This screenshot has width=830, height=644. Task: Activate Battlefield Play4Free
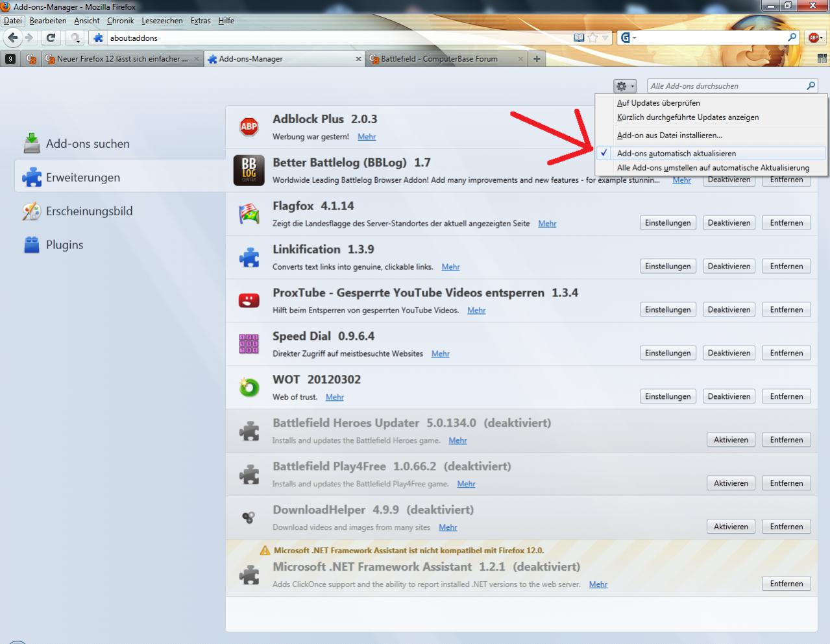pyautogui.click(x=731, y=484)
